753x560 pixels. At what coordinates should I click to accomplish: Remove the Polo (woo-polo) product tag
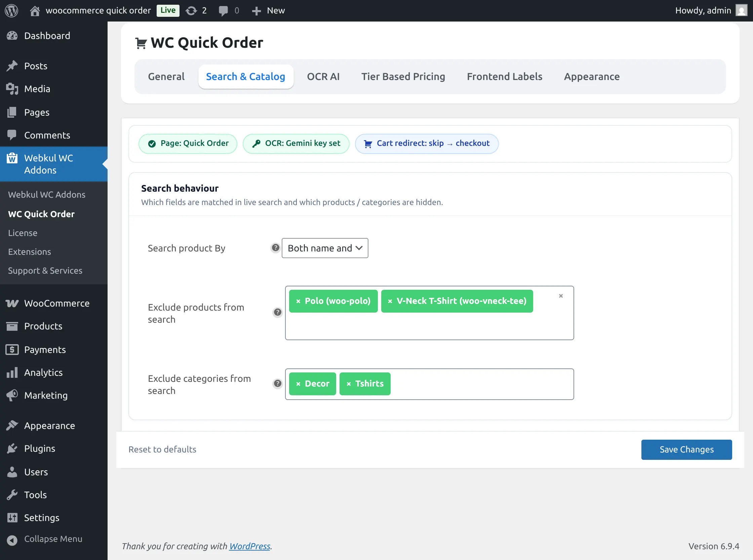coord(299,301)
